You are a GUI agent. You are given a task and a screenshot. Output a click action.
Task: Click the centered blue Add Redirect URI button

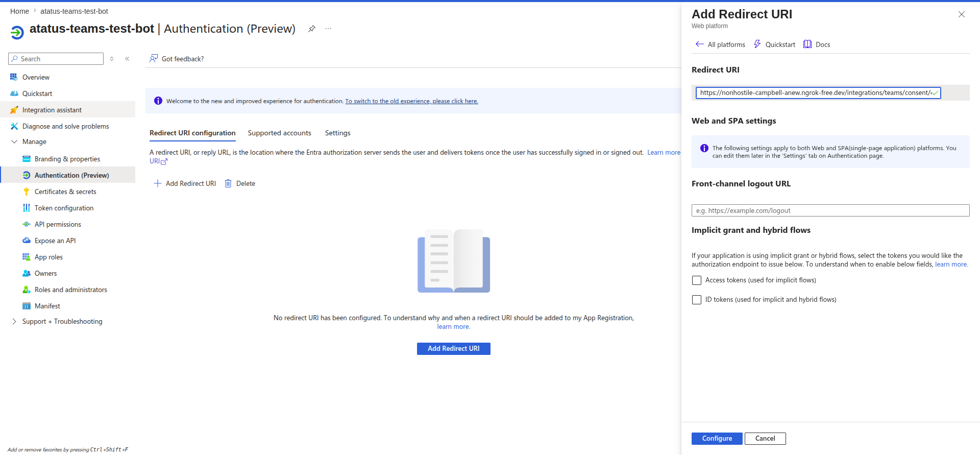tap(454, 349)
